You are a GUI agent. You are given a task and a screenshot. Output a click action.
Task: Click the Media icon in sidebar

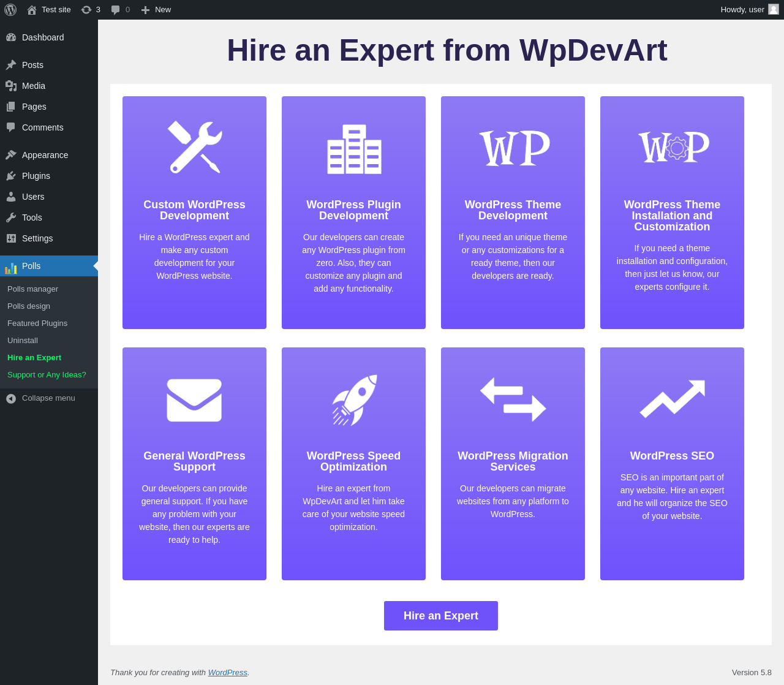coord(11,86)
